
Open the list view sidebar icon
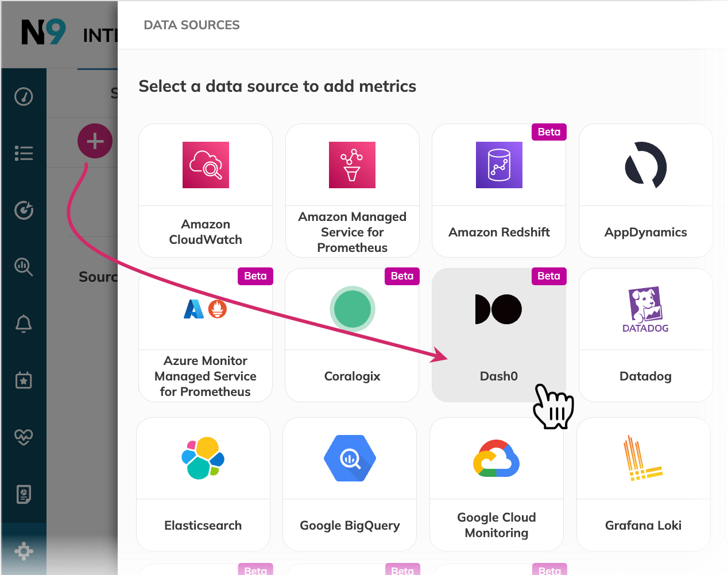(x=24, y=153)
